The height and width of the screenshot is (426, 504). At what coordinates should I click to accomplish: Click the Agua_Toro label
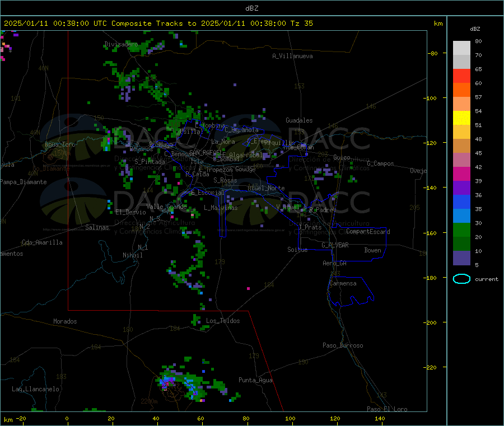coord(60,144)
